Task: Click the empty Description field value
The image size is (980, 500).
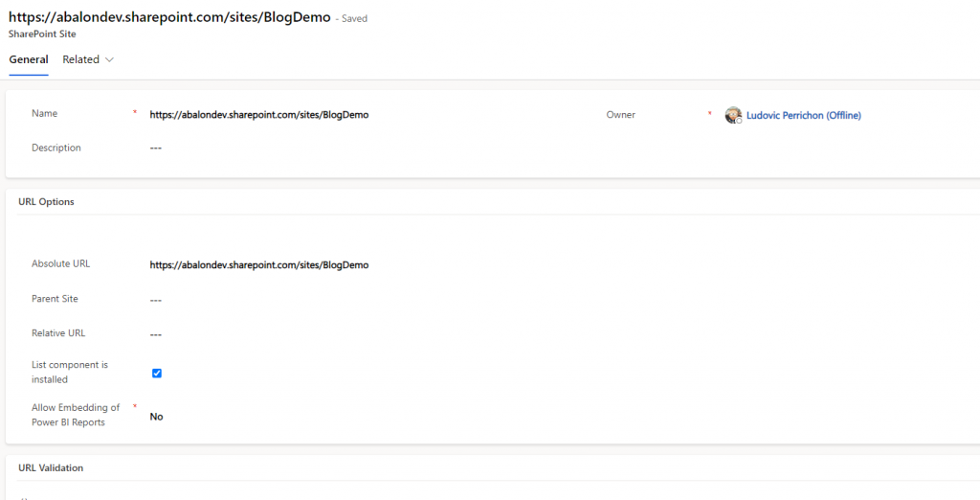Action: (156, 148)
